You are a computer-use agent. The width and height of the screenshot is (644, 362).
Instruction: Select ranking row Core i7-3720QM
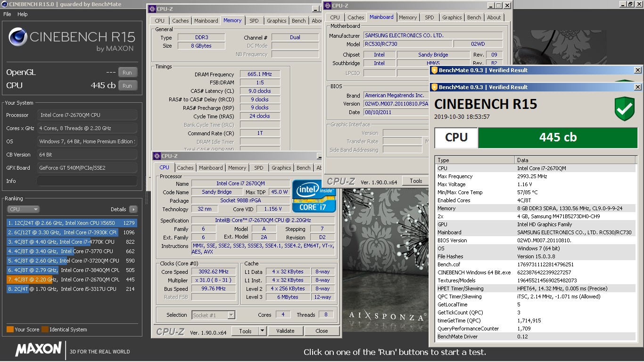point(72,261)
